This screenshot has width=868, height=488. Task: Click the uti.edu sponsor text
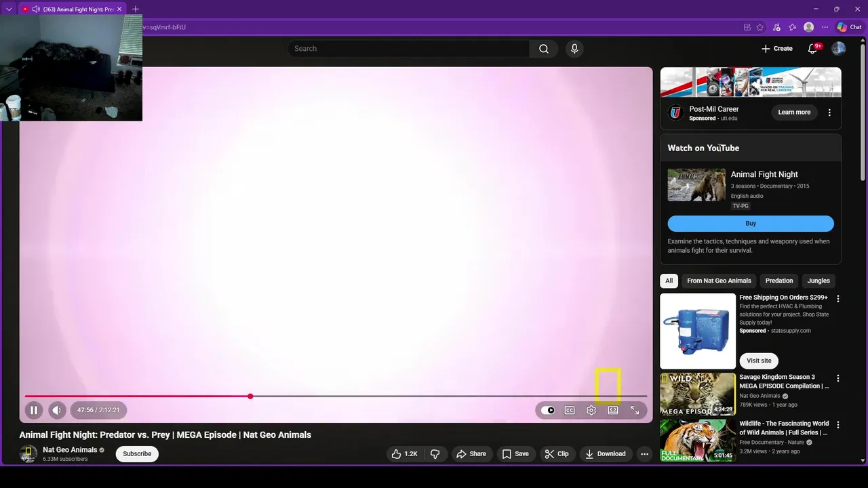point(729,118)
